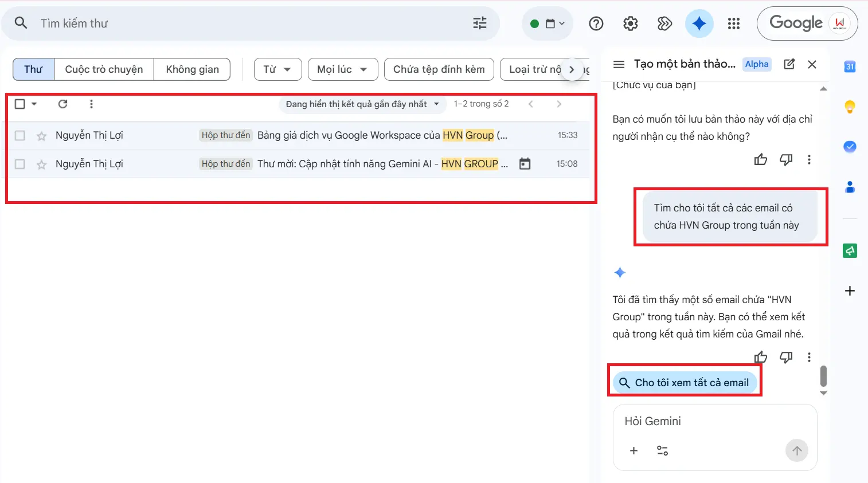Open Google Calendar side panel icon
The image size is (868, 483).
[850, 66]
